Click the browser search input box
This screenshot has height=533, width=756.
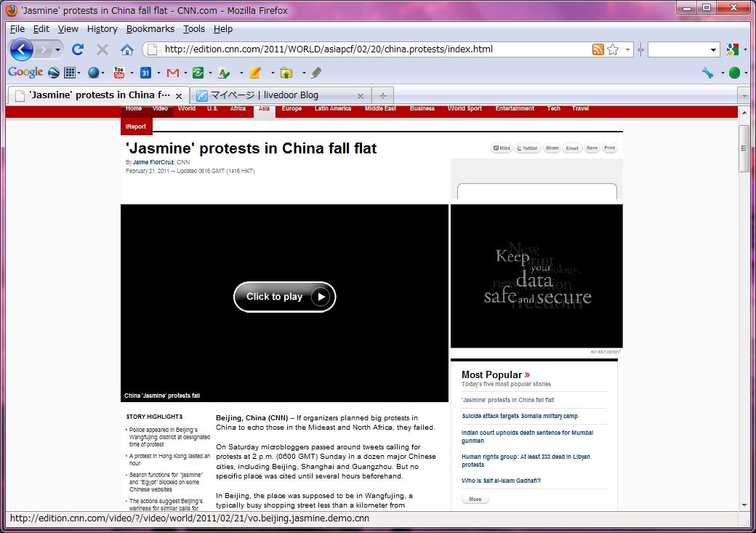[677, 49]
